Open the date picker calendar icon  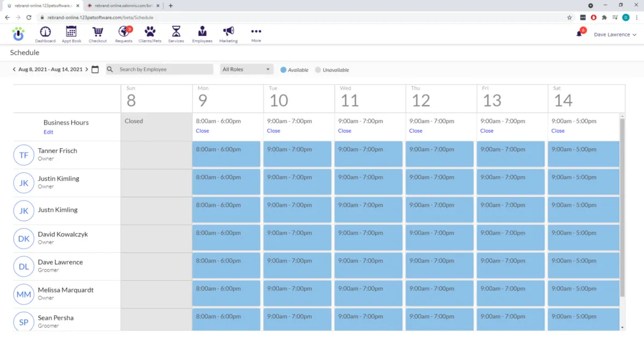click(x=95, y=69)
